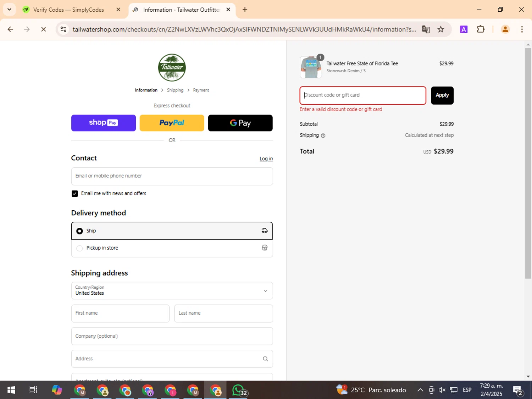
Task: Click the Shop Pay express checkout button
Action: 103,123
